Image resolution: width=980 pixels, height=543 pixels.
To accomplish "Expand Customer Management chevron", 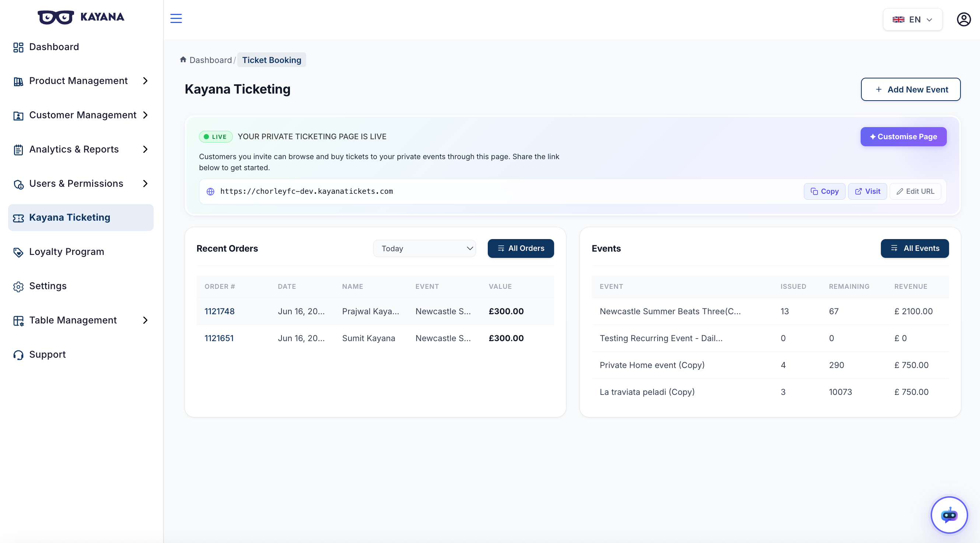I will pos(145,115).
